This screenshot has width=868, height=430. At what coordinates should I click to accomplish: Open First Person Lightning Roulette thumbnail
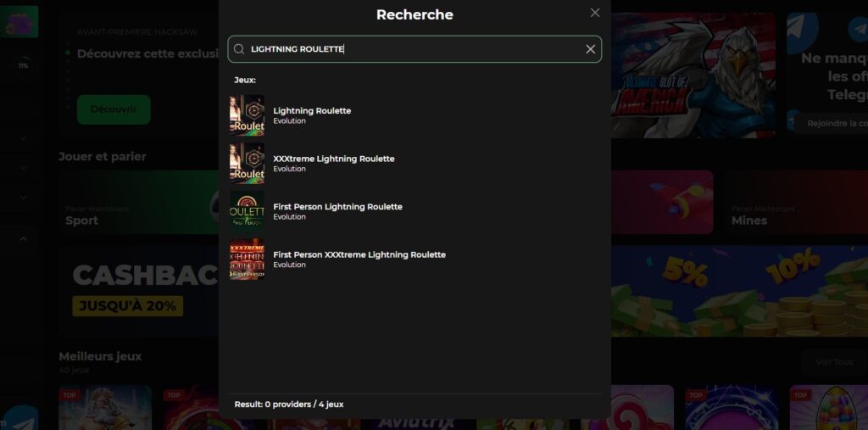247,211
